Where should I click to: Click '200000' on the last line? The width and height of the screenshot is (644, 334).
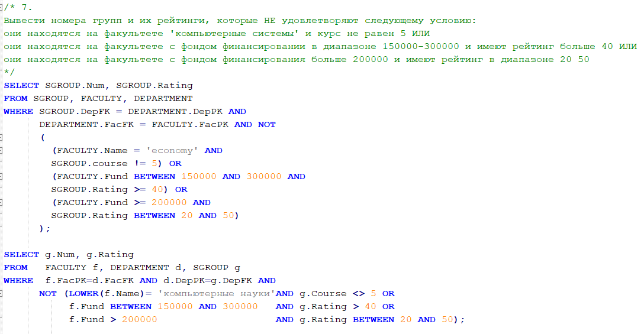pyautogui.click(x=139, y=320)
